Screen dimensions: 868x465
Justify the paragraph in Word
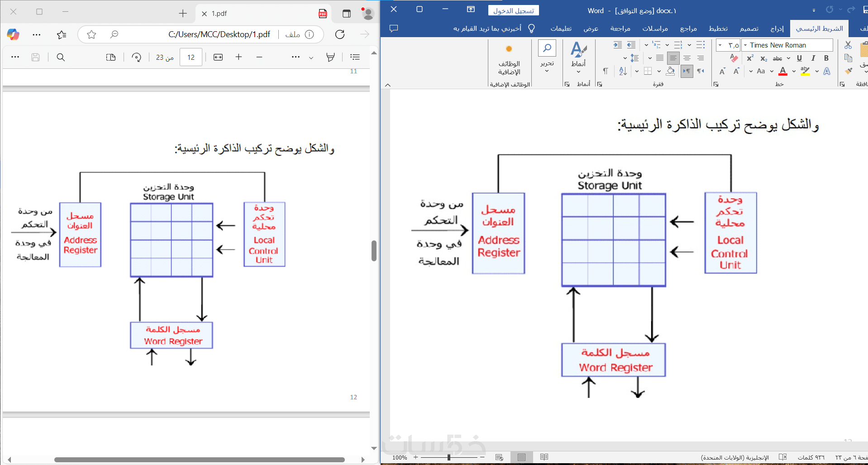pyautogui.click(x=660, y=58)
